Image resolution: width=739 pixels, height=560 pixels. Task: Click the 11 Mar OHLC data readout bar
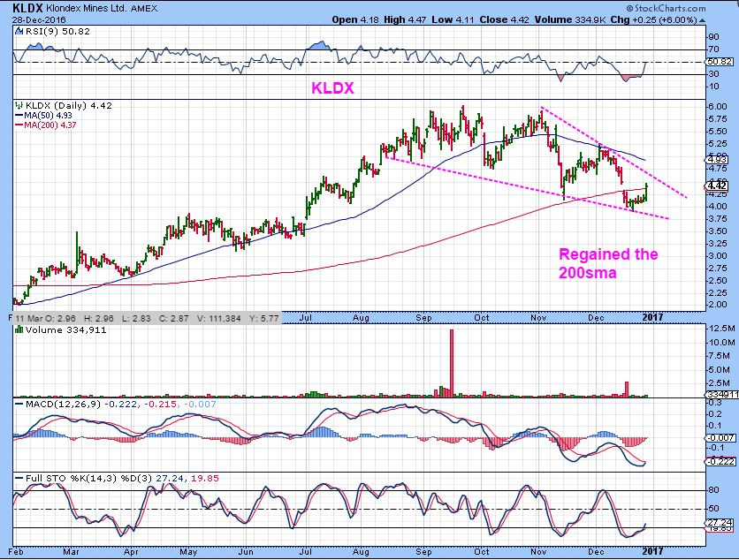148,318
